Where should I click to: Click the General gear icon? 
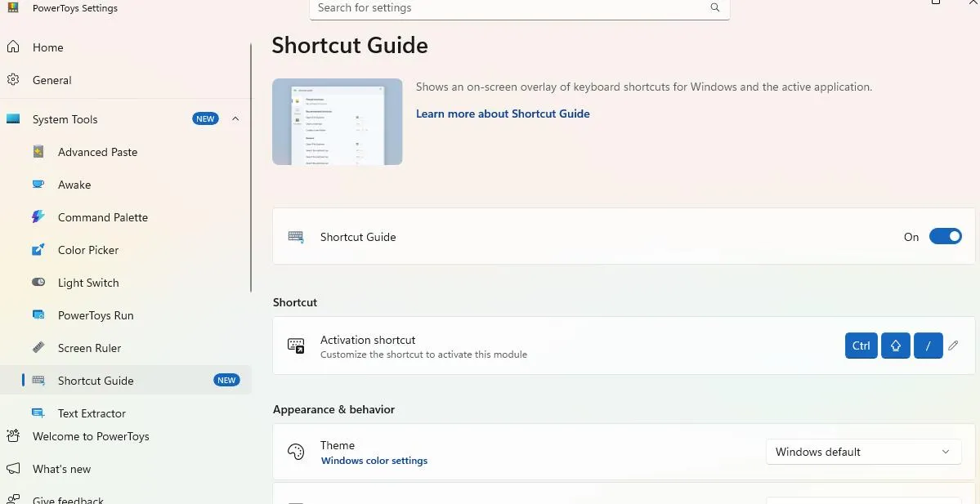[12, 80]
